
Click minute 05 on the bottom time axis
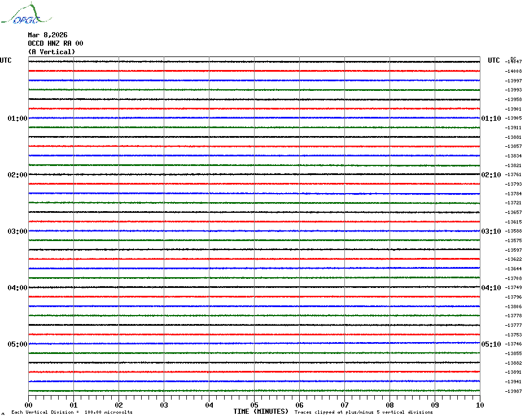coord(254,405)
